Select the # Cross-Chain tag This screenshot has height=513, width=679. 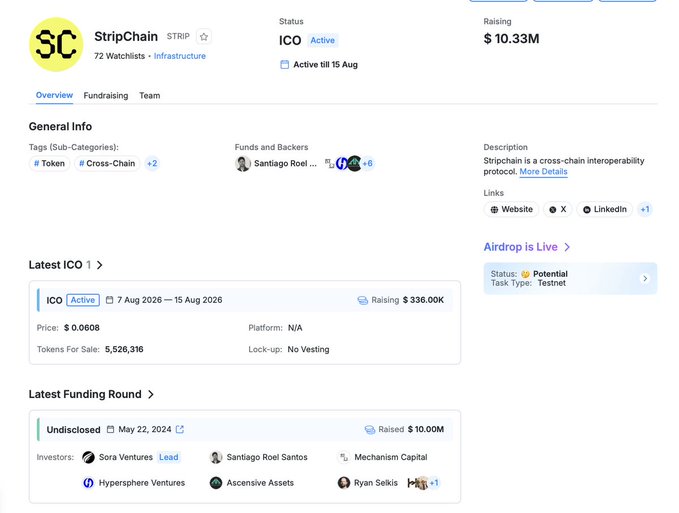click(107, 164)
